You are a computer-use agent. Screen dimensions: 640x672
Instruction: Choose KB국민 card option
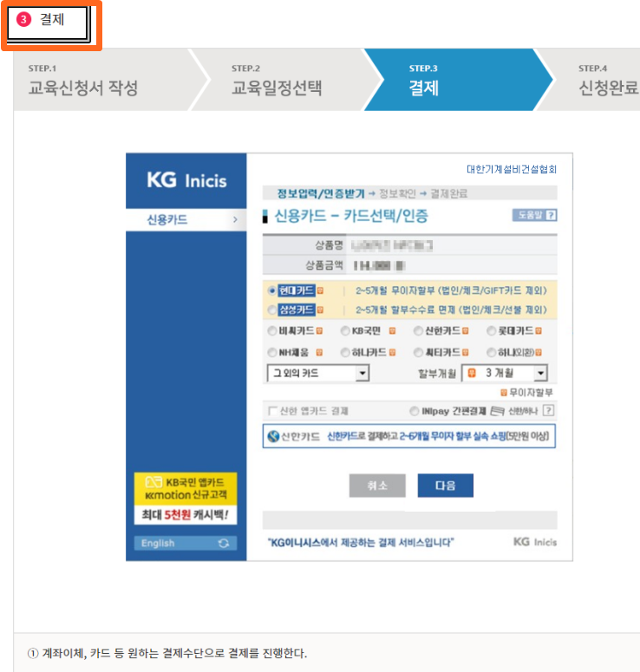pos(345,331)
